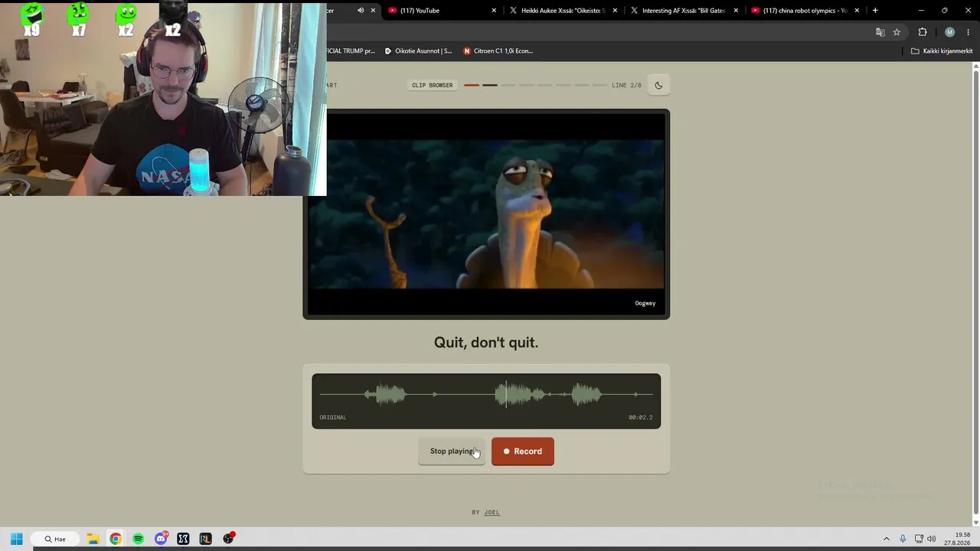Image resolution: width=980 pixels, height=551 pixels.
Task: Click the 'Oogway' character label
Action: (645, 303)
